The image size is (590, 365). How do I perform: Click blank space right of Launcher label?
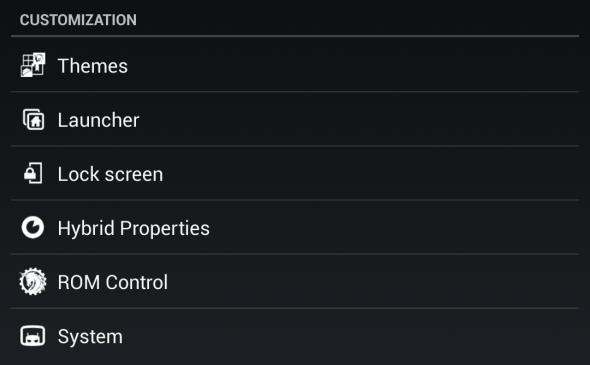pos(359,120)
